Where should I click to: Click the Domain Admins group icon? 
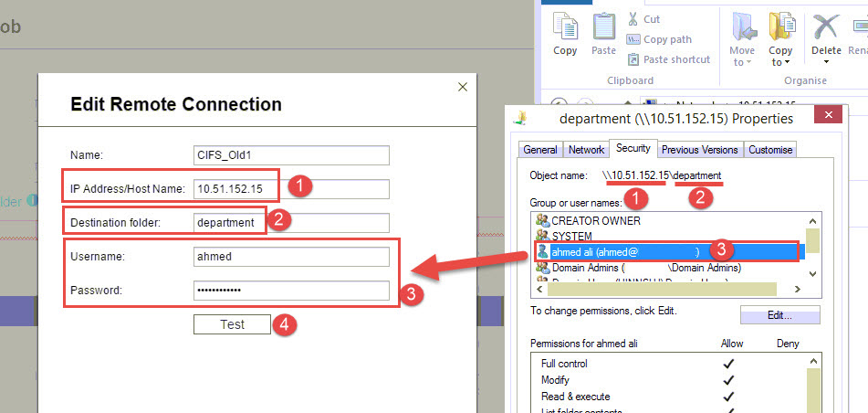click(542, 269)
